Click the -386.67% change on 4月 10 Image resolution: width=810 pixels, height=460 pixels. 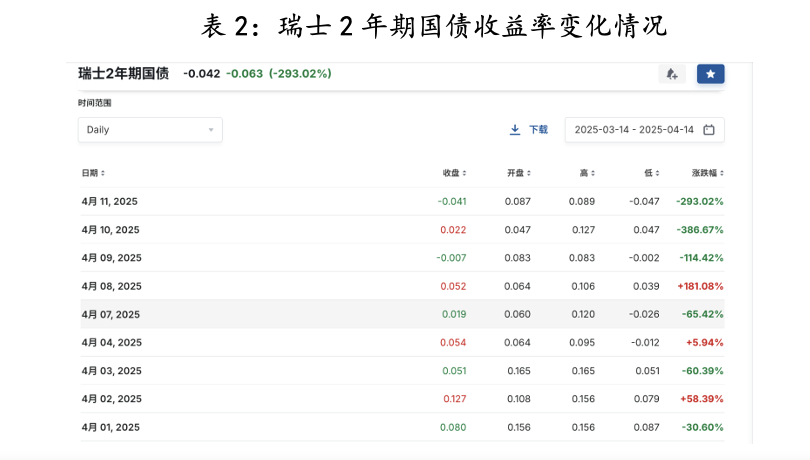click(699, 230)
